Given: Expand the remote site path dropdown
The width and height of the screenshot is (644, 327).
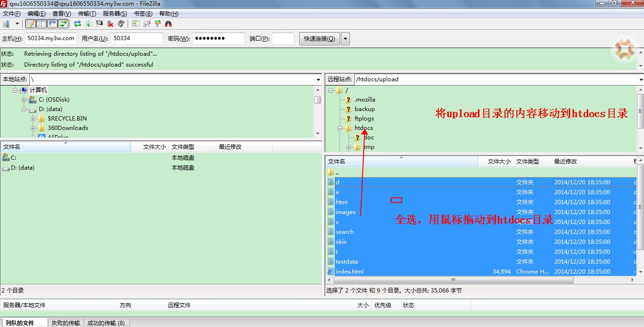Looking at the screenshot, I should [641, 80].
